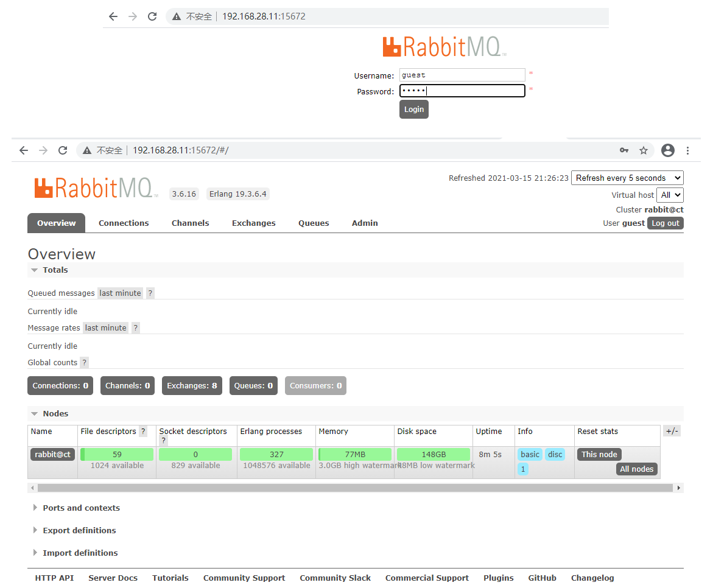Viewport: 713px width, 588px height.
Task: Click forward arrow in upper browser bar
Action: [x=133, y=16]
